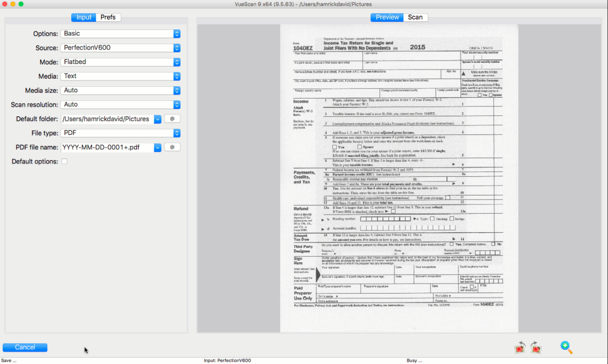Click the PDF file name text field
Viewport: 608px width, 364px height.
coord(107,147)
